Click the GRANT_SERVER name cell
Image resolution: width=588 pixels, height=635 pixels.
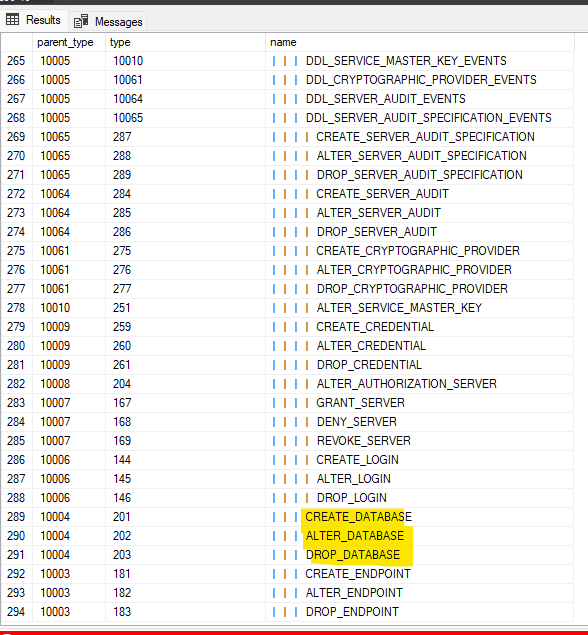click(x=420, y=403)
